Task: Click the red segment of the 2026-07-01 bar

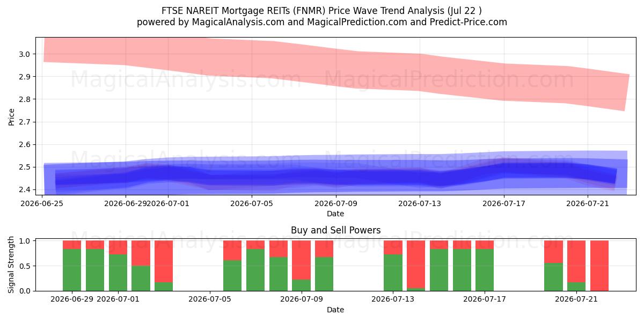Action: [118, 247]
